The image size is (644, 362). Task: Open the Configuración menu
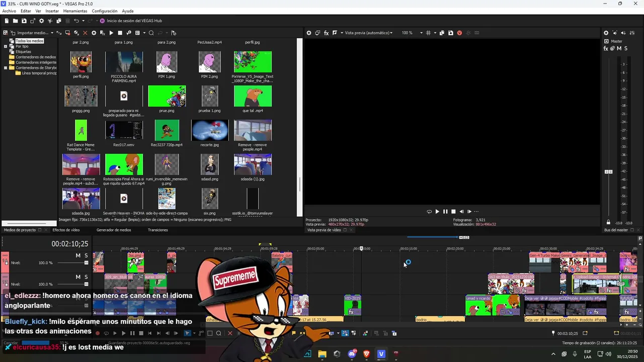pyautogui.click(x=105, y=11)
